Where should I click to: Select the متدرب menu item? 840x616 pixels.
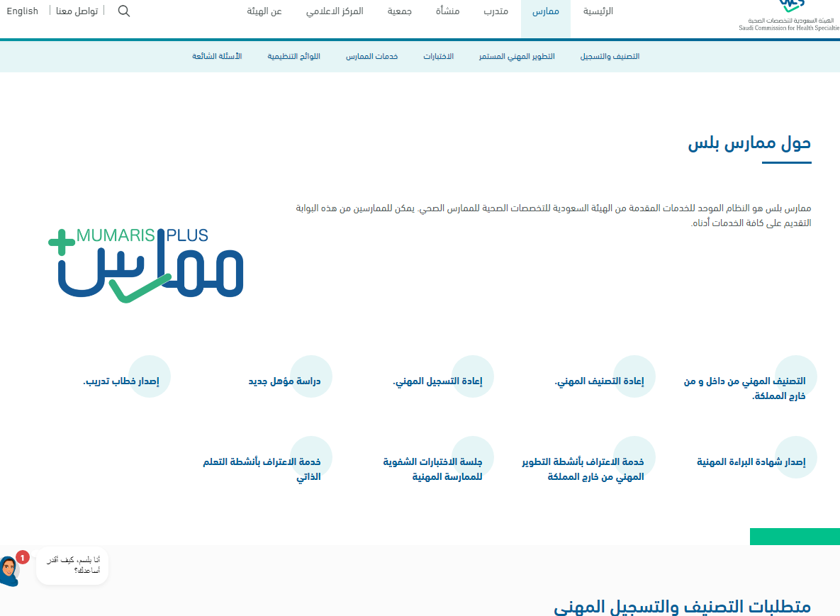(x=495, y=11)
